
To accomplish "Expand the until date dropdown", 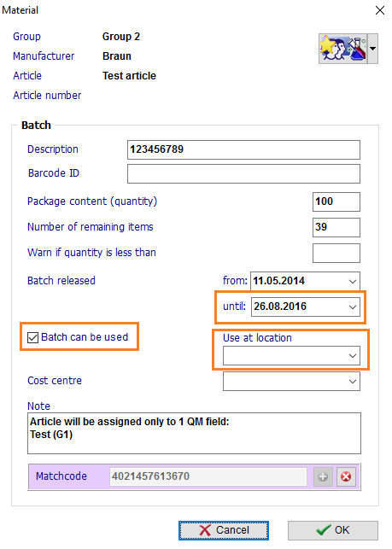I will coord(353,307).
